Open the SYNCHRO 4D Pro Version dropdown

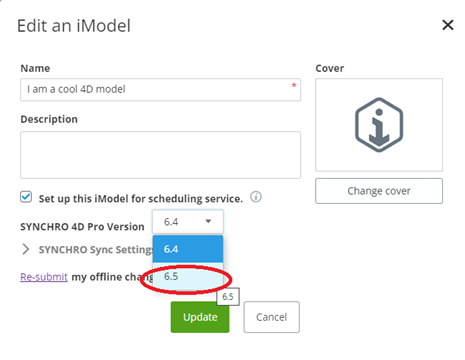point(188,222)
